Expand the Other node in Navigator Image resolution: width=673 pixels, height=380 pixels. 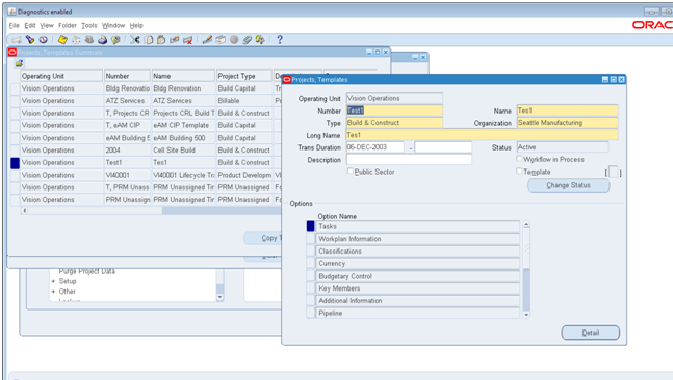click(x=54, y=292)
